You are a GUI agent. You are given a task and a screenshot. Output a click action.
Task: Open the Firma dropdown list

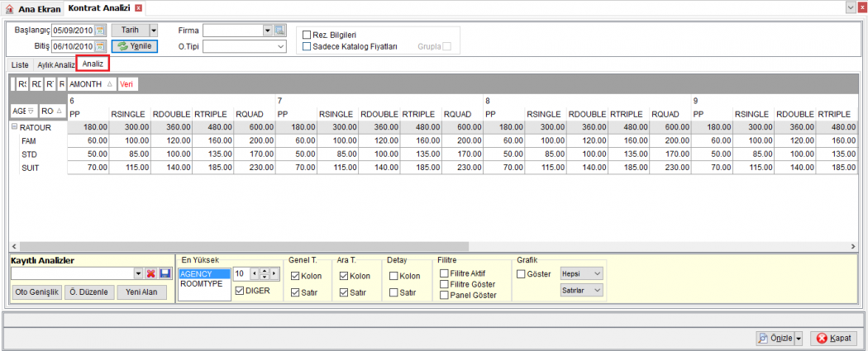[x=269, y=30]
